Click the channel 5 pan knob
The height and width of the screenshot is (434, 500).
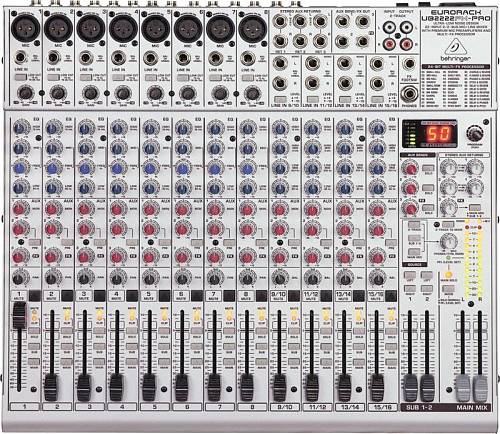[150, 277]
